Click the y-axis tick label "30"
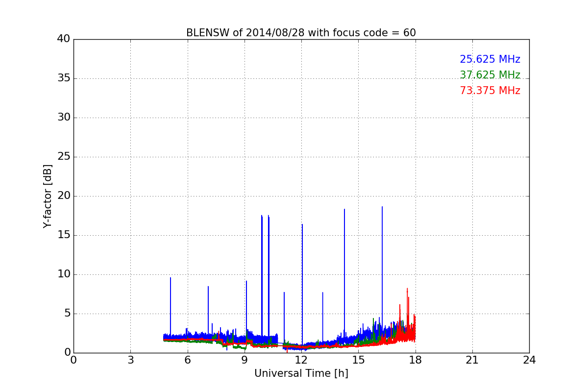Screen dimensions: 588x392 click(64, 118)
